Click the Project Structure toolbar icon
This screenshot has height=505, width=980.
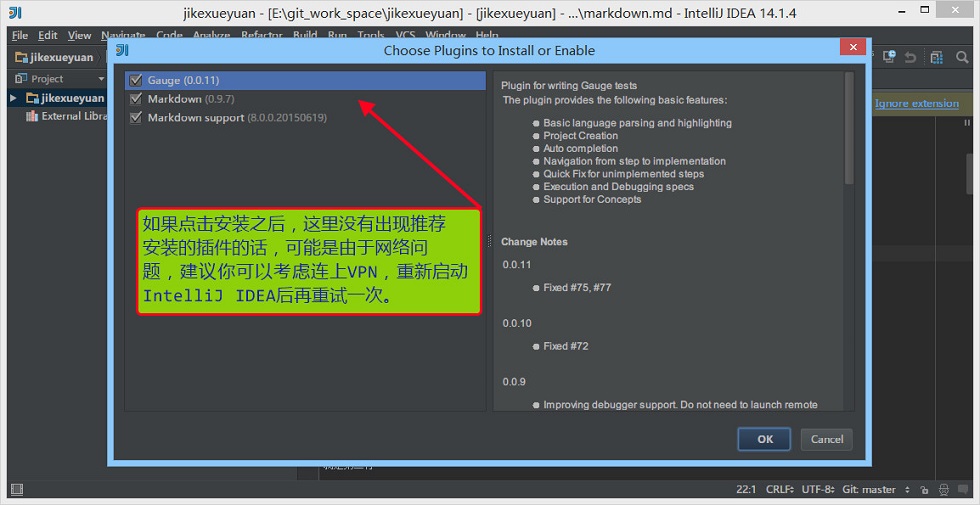[x=936, y=58]
